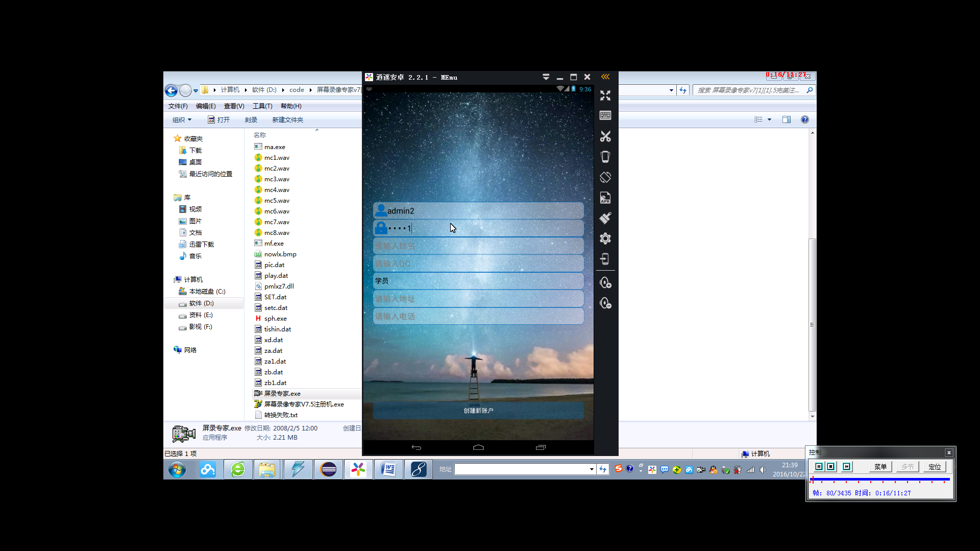Image resolution: width=980 pixels, height=551 pixels.
Task: Expand the taskbar address bar dropdown
Action: click(x=592, y=469)
